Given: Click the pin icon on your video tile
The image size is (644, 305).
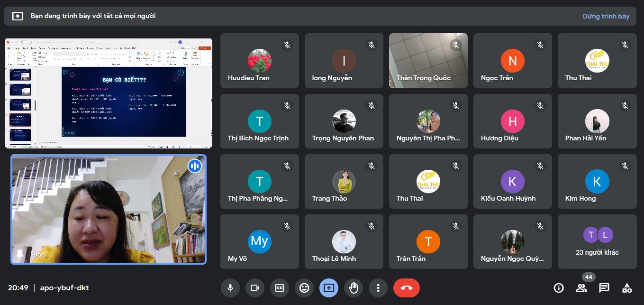Looking at the screenshot, I should [x=20, y=255].
